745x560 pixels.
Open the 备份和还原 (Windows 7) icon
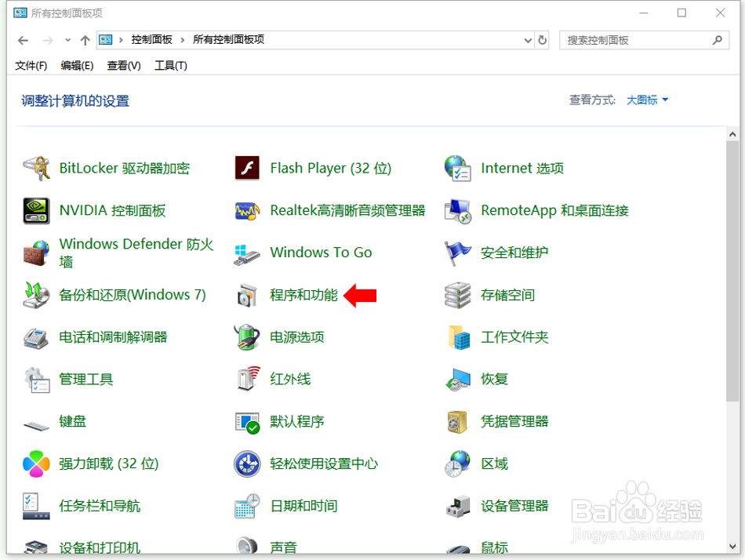point(36,295)
